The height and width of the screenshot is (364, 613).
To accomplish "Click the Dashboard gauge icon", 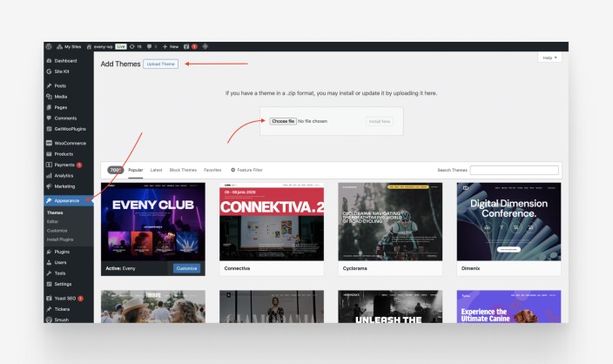I will 49,61.
